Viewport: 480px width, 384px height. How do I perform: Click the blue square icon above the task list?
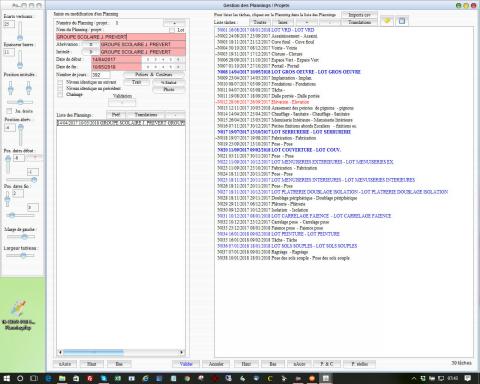pos(402,21)
